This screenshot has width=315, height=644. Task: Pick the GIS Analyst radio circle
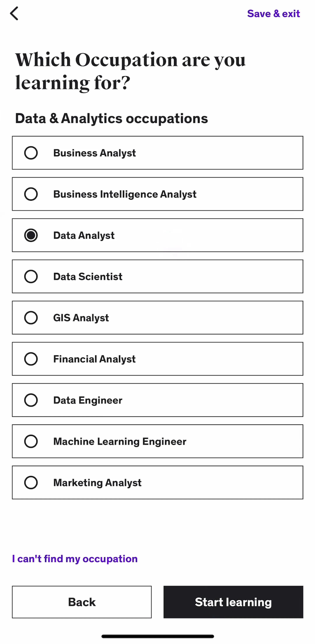pyautogui.click(x=31, y=318)
